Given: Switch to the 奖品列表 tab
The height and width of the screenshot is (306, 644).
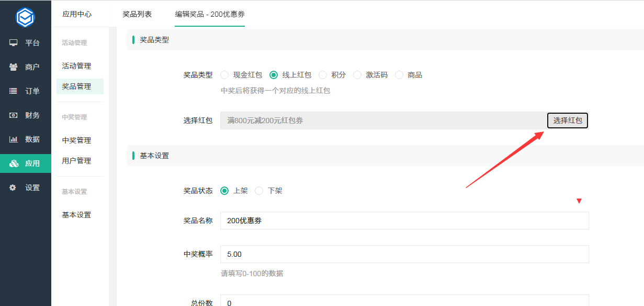Looking at the screenshot, I should [137, 14].
